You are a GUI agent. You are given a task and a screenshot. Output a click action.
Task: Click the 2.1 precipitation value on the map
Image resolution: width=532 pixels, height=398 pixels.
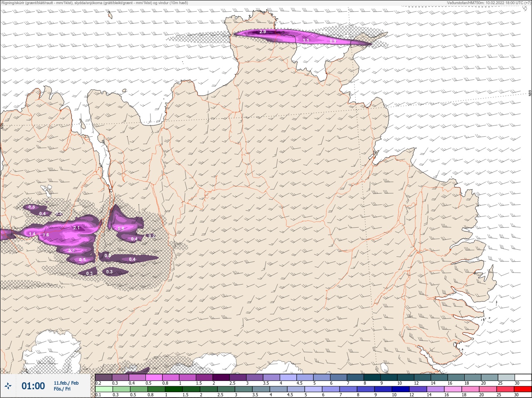pyautogui.click(x=76, y=228)
